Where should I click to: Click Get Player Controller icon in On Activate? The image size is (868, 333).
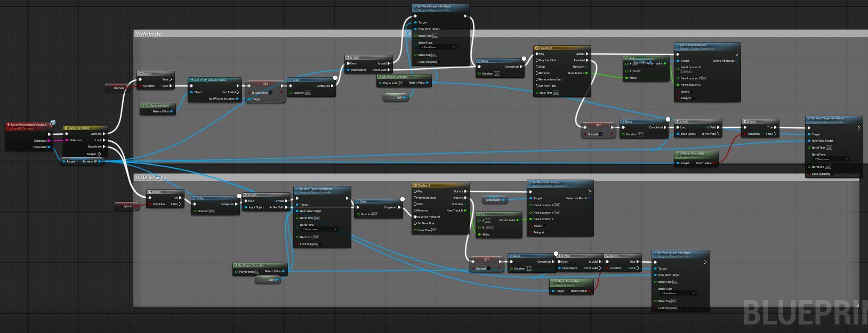click(380, 77)
